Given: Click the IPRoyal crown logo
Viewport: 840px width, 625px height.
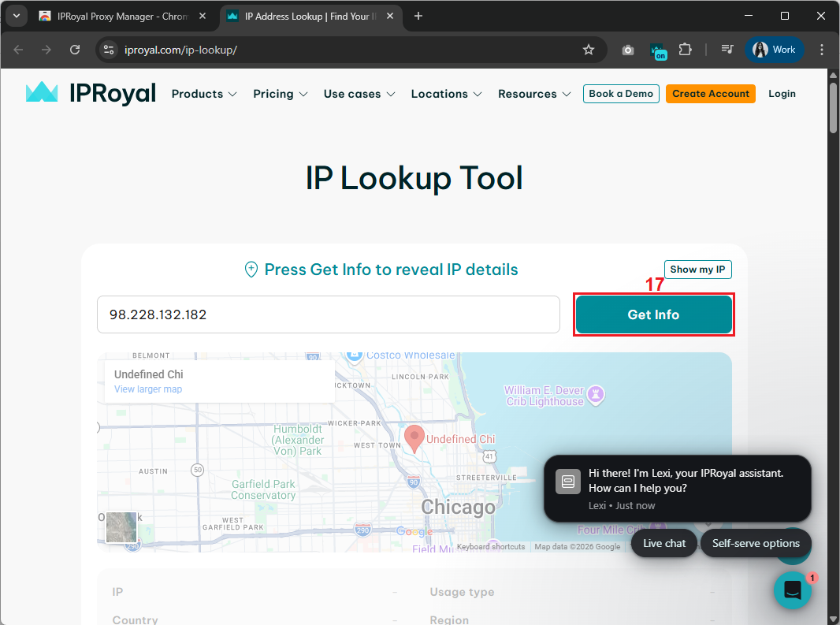Looking at the screenshot, I should pyautogui.click(x=42, y=93).
